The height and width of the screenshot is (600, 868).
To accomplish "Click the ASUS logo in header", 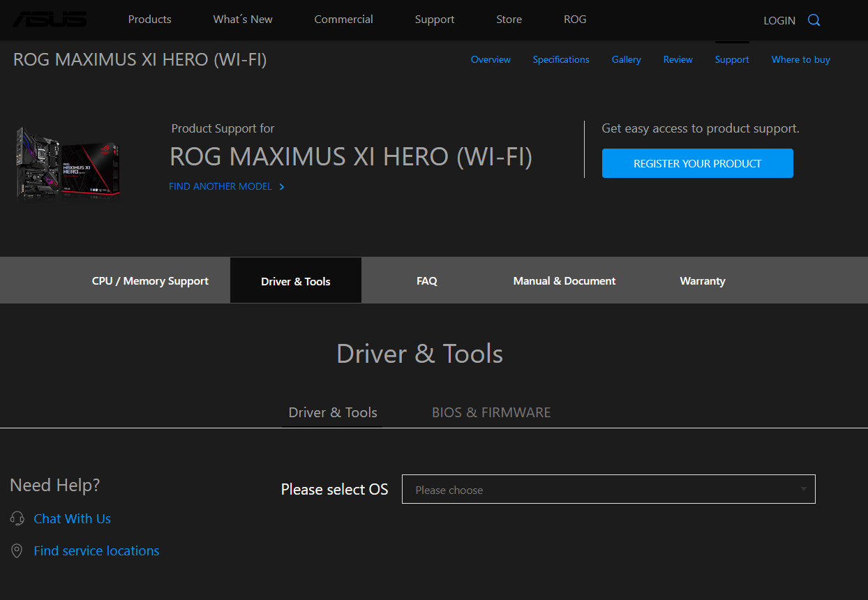I will click(49, 19).
